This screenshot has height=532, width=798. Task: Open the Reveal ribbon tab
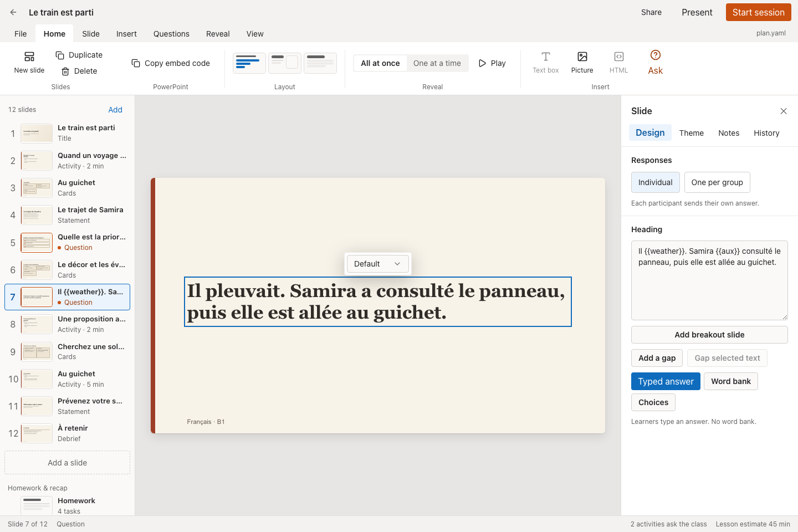click(x=218, y=34)
